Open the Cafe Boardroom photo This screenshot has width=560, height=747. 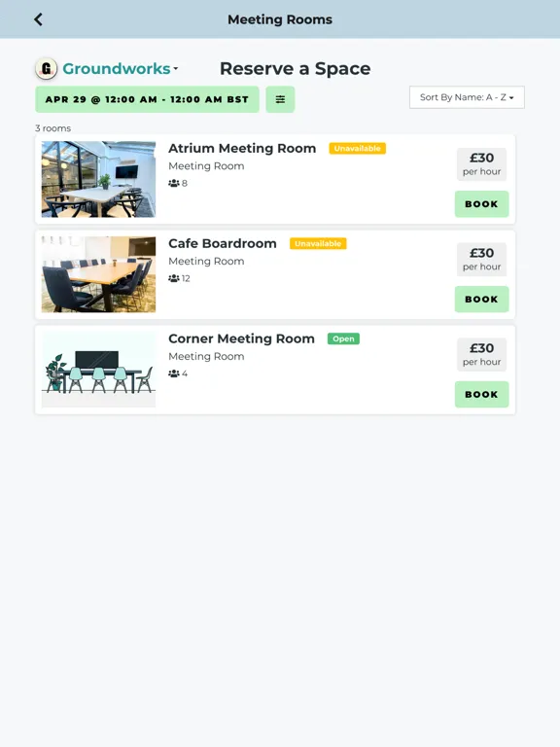pos(98,274)
